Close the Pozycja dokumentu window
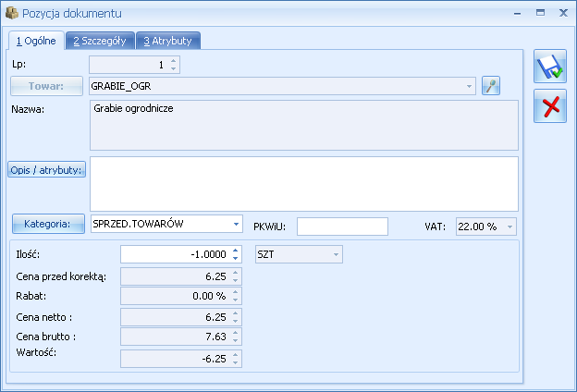This screenshot has height=392, width=577. pyautogui.click(x=563, y=13)
